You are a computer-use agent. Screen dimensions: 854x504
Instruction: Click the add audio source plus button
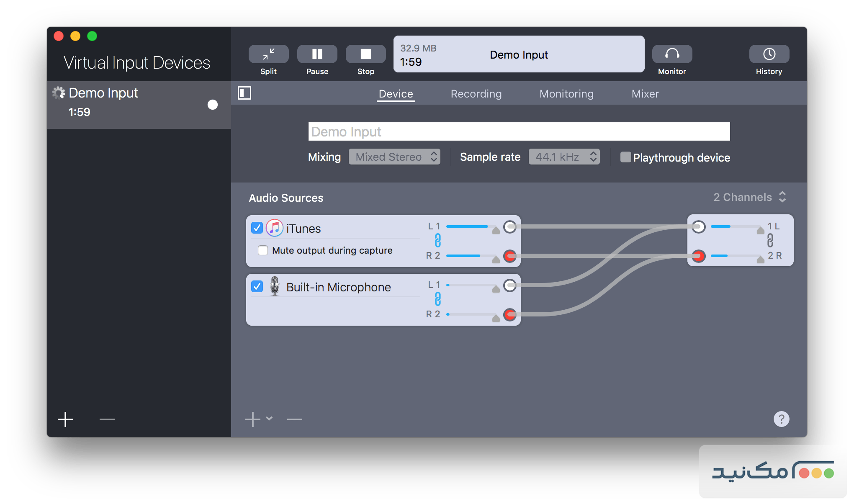pos(253,419)
